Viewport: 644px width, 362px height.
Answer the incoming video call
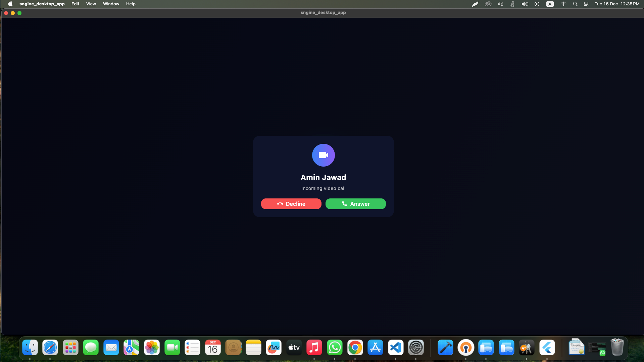(355, 204)
